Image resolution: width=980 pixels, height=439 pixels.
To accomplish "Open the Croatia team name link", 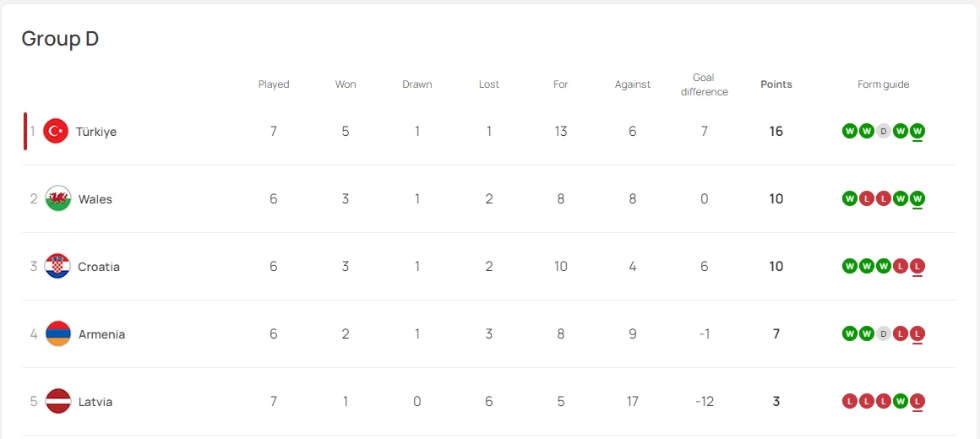I will (99, 267).
